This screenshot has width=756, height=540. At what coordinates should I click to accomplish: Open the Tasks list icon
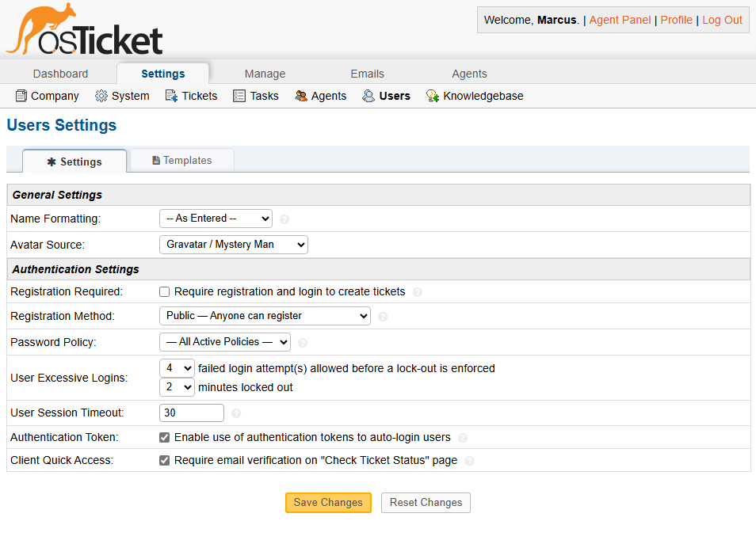[x=239, y=96]
